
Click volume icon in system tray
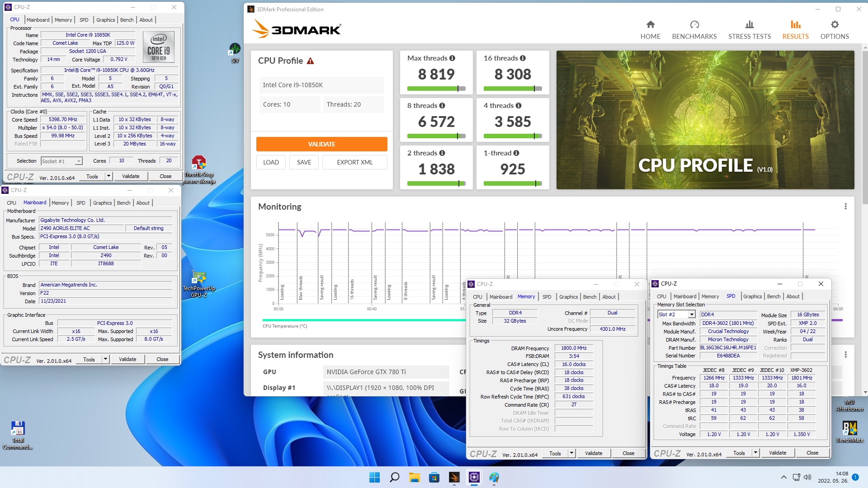[807, 477]
